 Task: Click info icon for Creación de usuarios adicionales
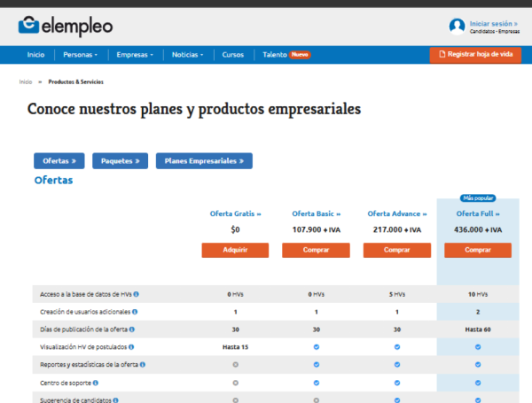tap(135, 312)
